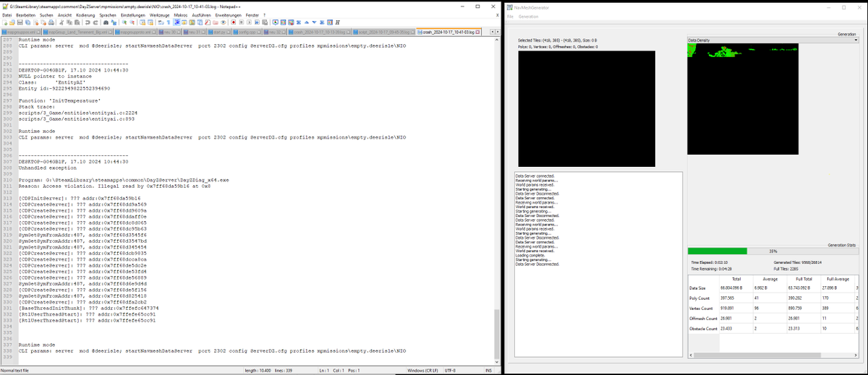Click the tab bar scroll-left arrow
Screen dimensions: 868x375
click(493, 32)
